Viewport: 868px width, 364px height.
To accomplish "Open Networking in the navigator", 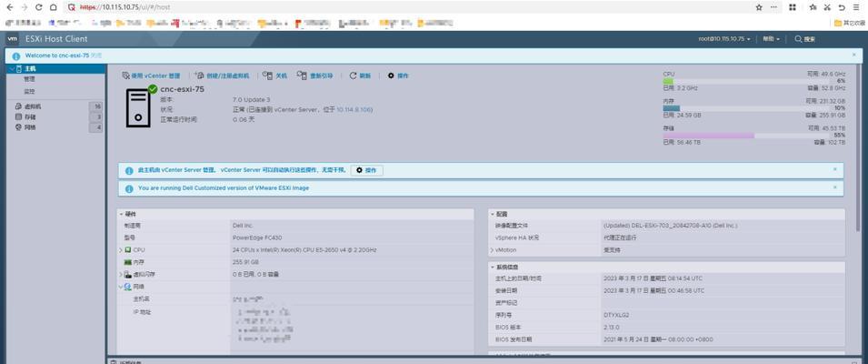I will (30, 127).
